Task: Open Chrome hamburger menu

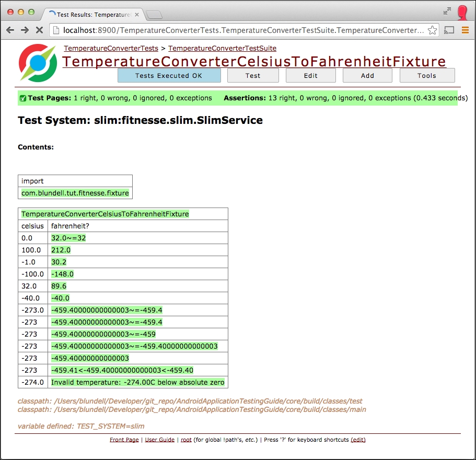Action: [465, 30]
